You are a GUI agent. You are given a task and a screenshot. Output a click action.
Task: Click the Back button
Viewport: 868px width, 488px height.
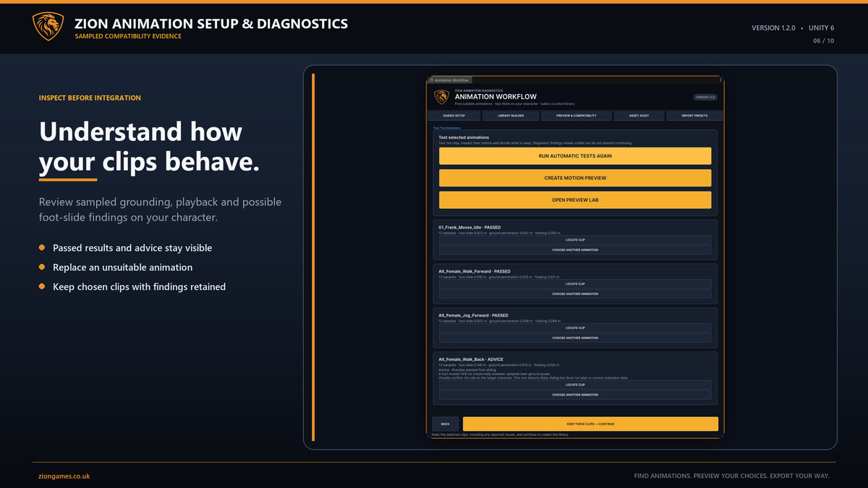coord(445,424)
